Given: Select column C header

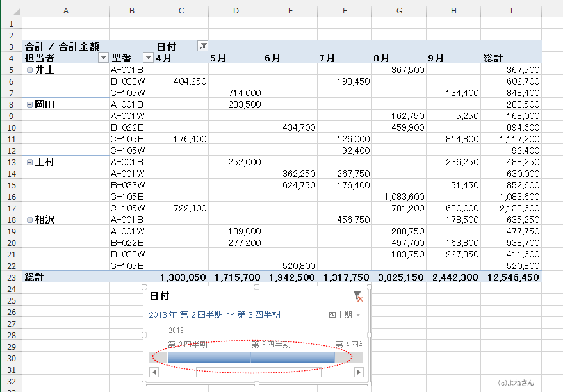Looking at the screenshot, I should (x=181, y=11).
